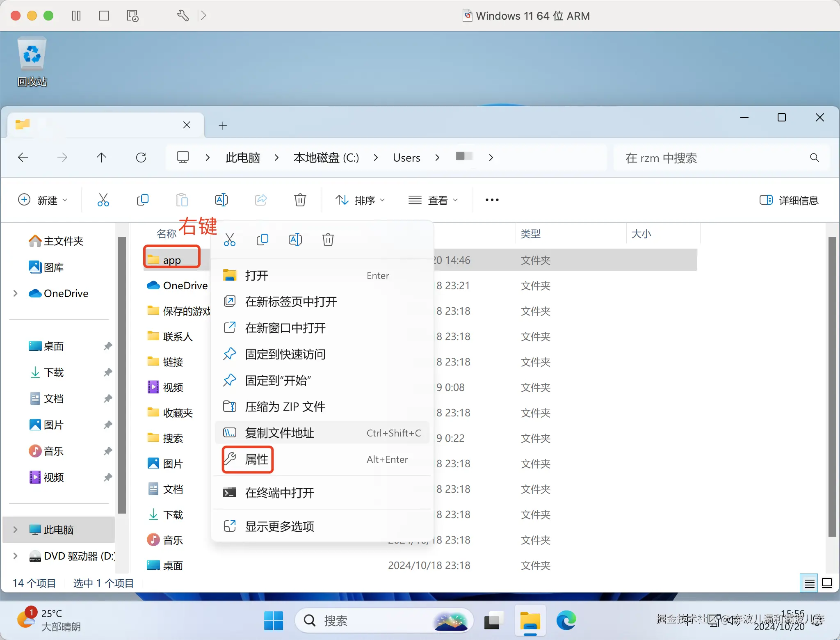The image size is (840, 640).
Task: Open the three-dot more options menu
Action: [x=492, y=200]
